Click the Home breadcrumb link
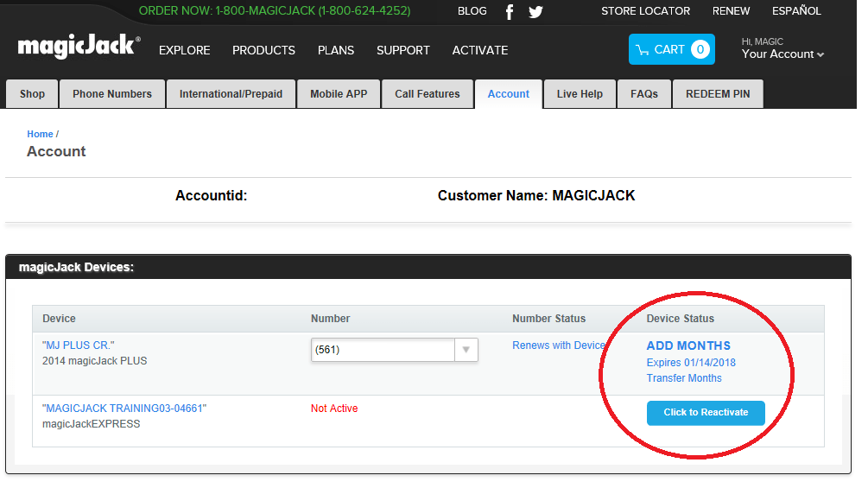This screenshot has width=868, height=488. tap(40, 134)
